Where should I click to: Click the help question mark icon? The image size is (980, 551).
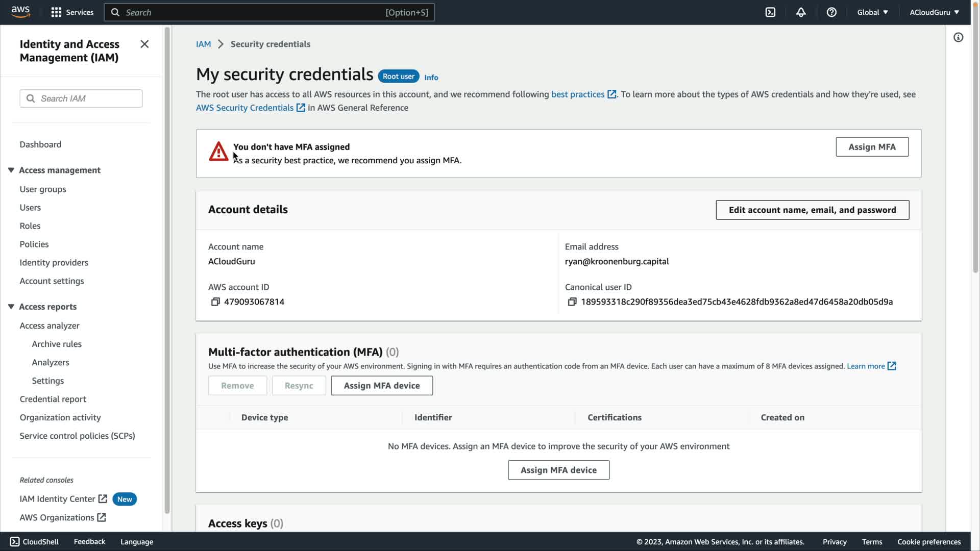pyautogui.click(x=831, y=12)
